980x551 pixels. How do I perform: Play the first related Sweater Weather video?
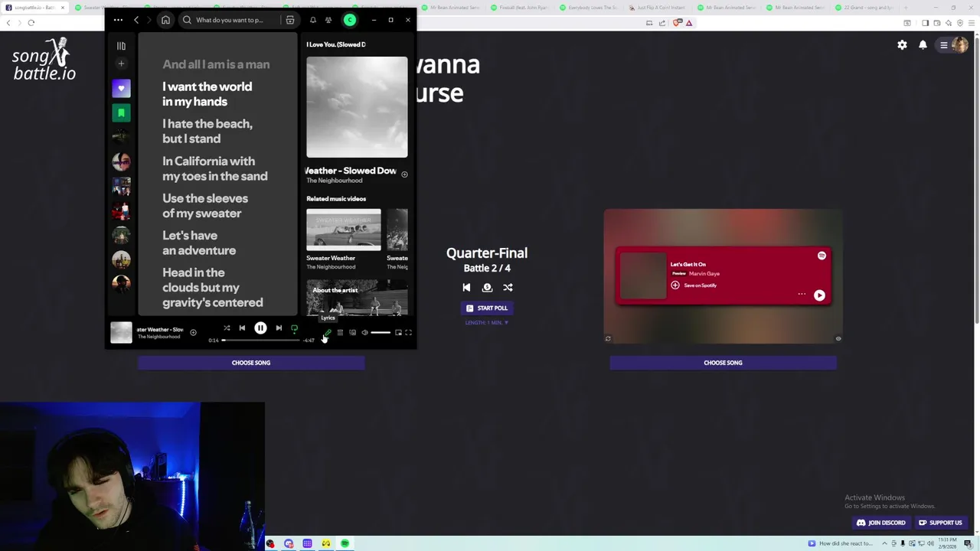point(344,230)
